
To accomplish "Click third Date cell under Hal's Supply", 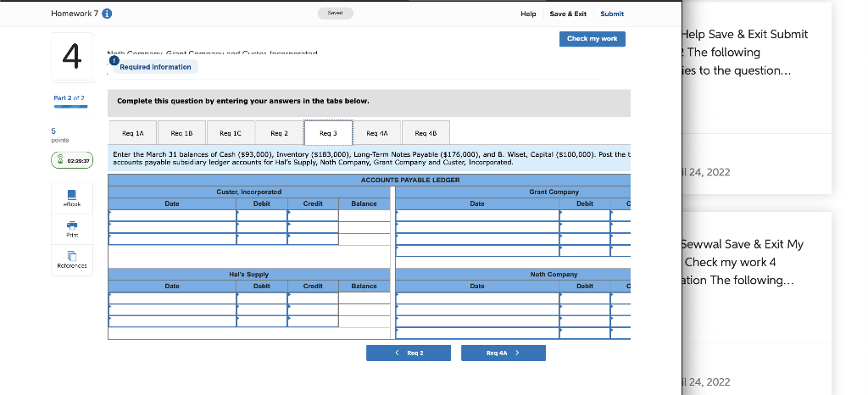I will pyautogui.click(x=172, y=321).
